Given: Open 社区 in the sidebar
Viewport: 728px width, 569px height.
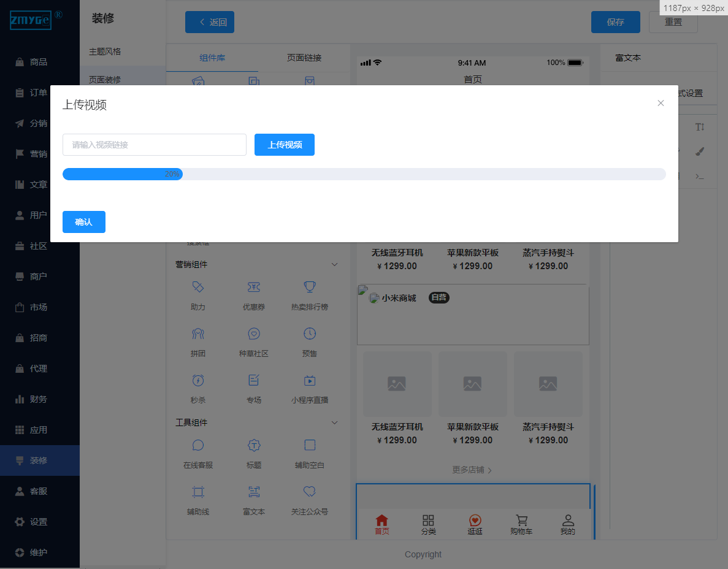Looking at the screenshot, I should [39, 246].
